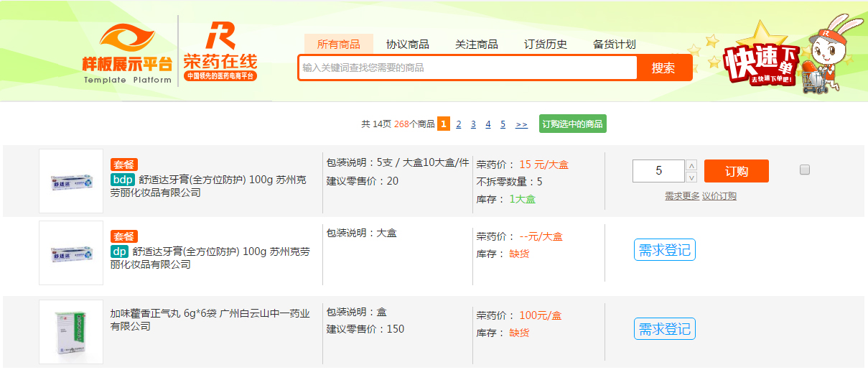This screenshot has width=868, height=370.
Task: Click the green 订购选中的商品 button
Action: tap(572, 124)
